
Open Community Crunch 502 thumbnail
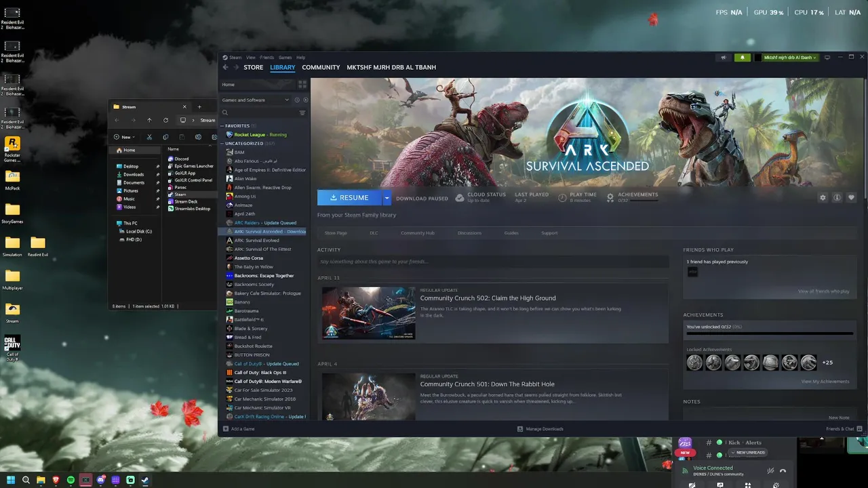[x=368, y=313]
